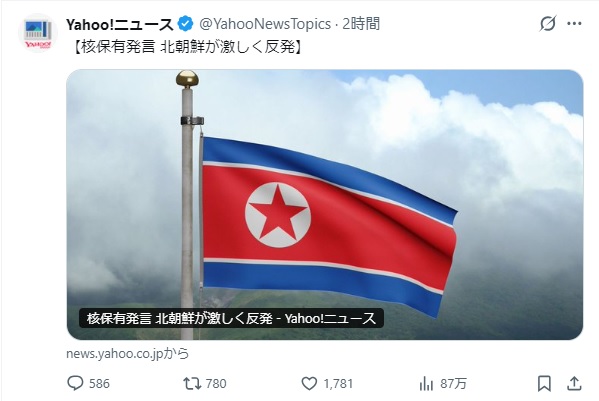Click the 87万 views count
Image resolution: width=599 pixels, height=401 pixels.
pos(453,383)
